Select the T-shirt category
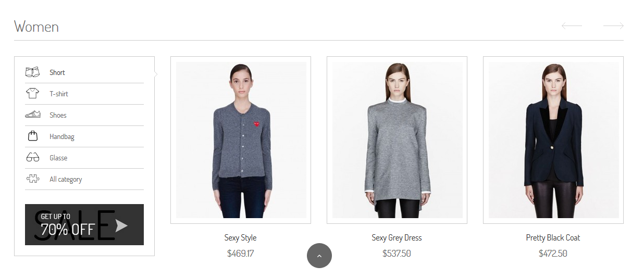Image resolution: width=644 pixels, height=278 pixels. pyautogui.click(x=59, y=94)
